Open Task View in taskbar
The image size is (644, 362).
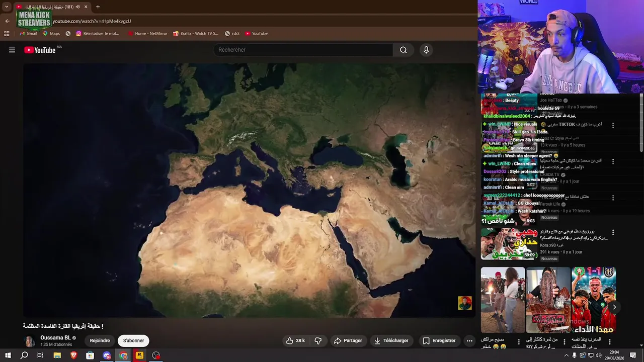(x=40, y=355)
